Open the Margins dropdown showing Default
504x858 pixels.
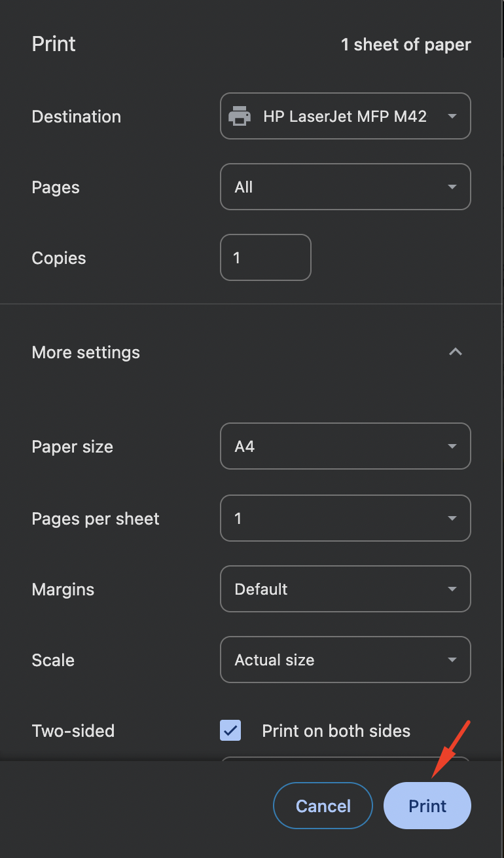coord(345,589)
